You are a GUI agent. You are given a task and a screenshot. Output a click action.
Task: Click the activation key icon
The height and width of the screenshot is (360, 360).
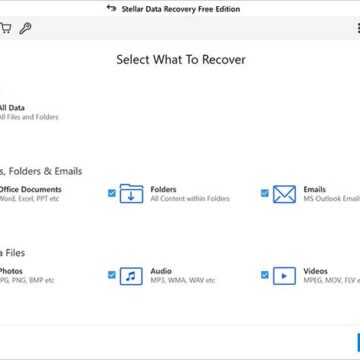point(25,28)
